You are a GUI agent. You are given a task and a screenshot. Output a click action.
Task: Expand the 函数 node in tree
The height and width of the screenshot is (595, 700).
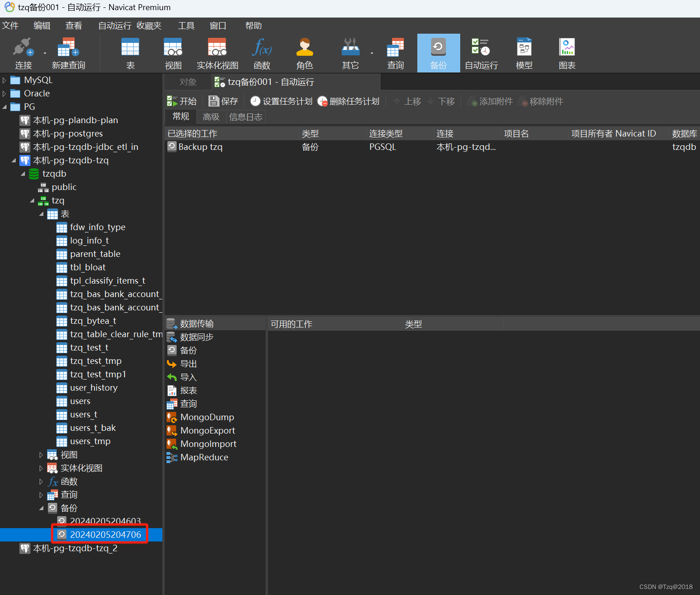click(41, 482)
